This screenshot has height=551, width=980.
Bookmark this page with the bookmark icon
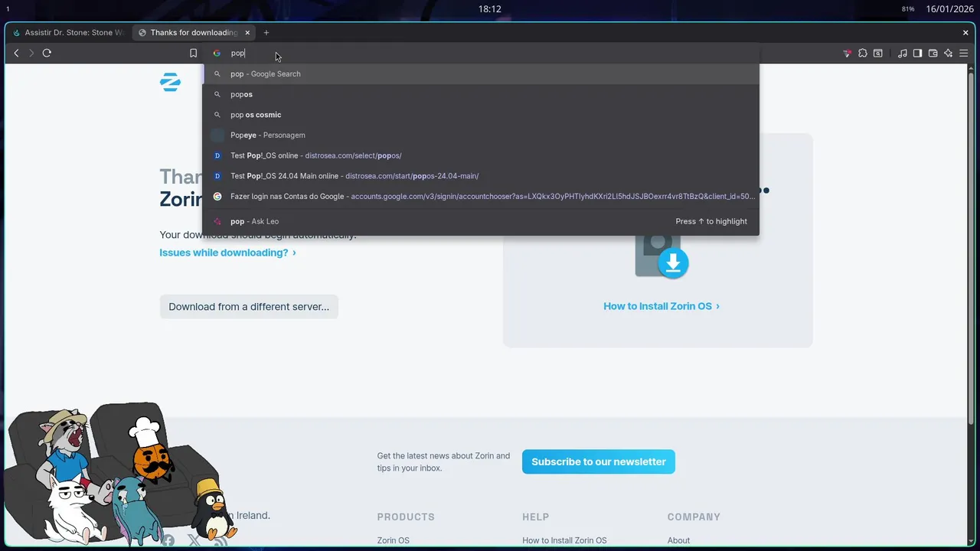193,53
